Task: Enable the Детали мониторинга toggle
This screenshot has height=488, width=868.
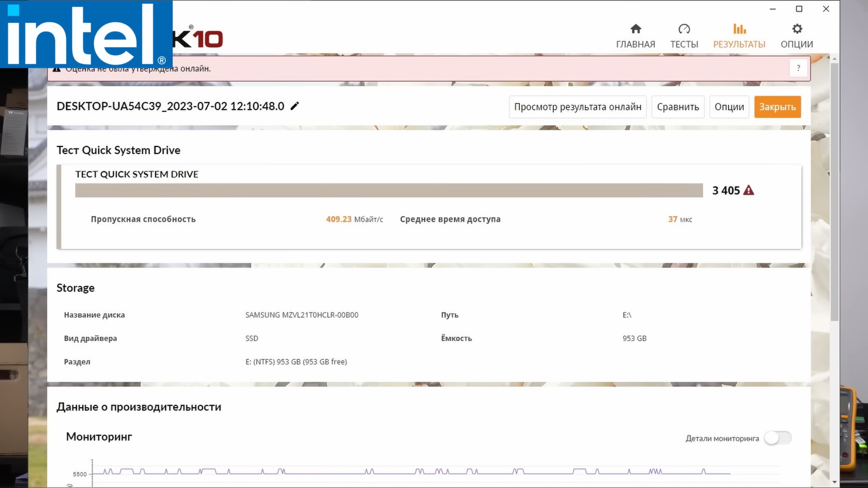Action: 777,438
